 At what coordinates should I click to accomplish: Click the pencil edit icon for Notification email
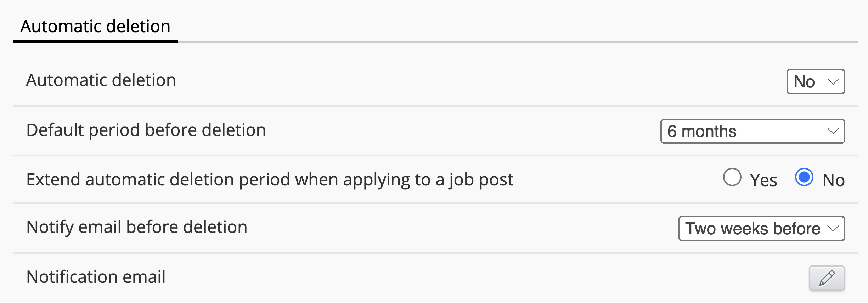(x=827, y=278)
